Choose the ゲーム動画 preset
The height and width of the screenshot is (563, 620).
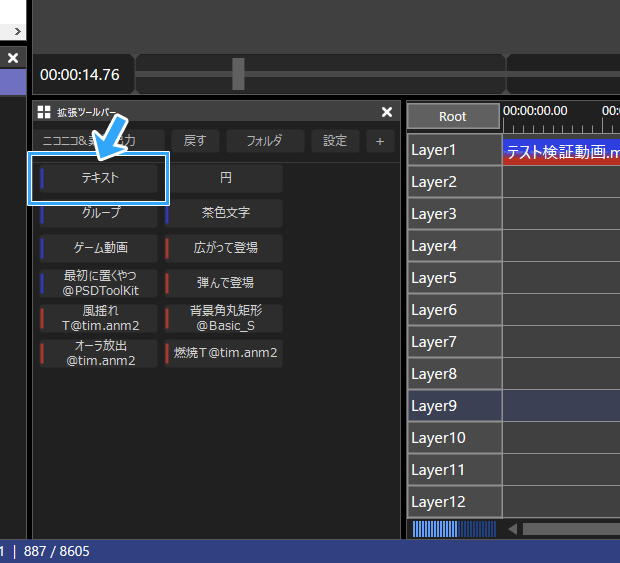[x=99, y=248]
